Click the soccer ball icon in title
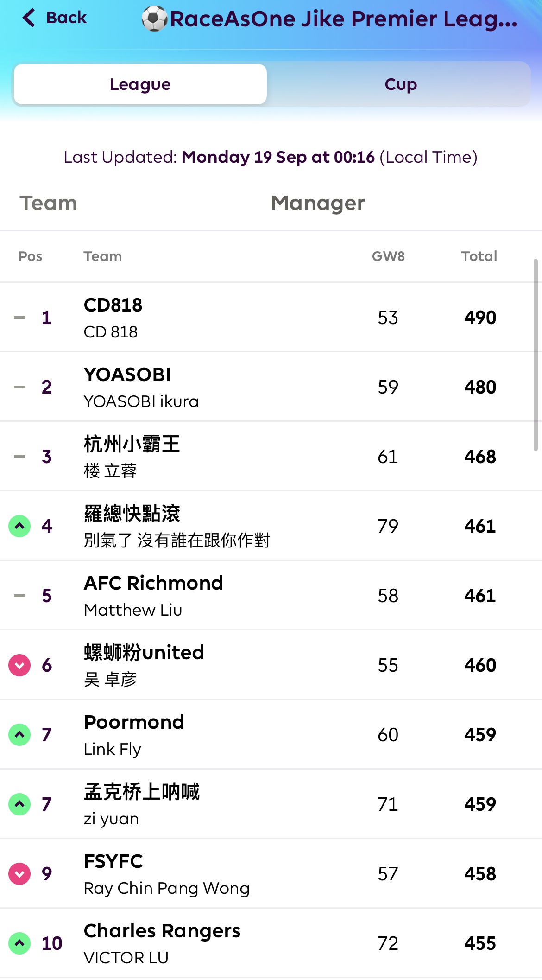The height and width of the screenshot is (980, 542). coord(154,19)
